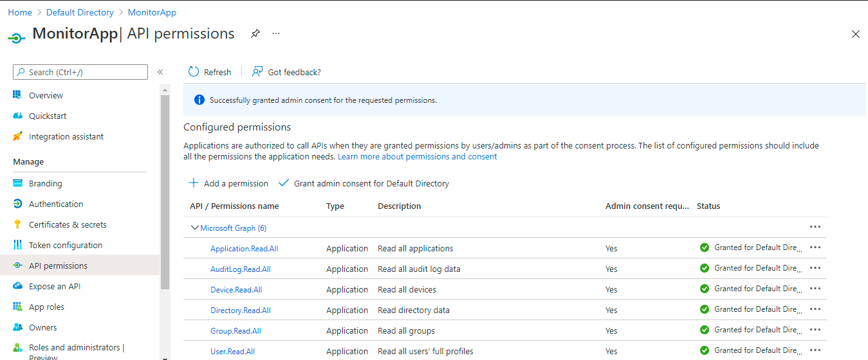Open Learn more about permissions and consent
This screenshot has width=868, height=360.
point(418,156)
